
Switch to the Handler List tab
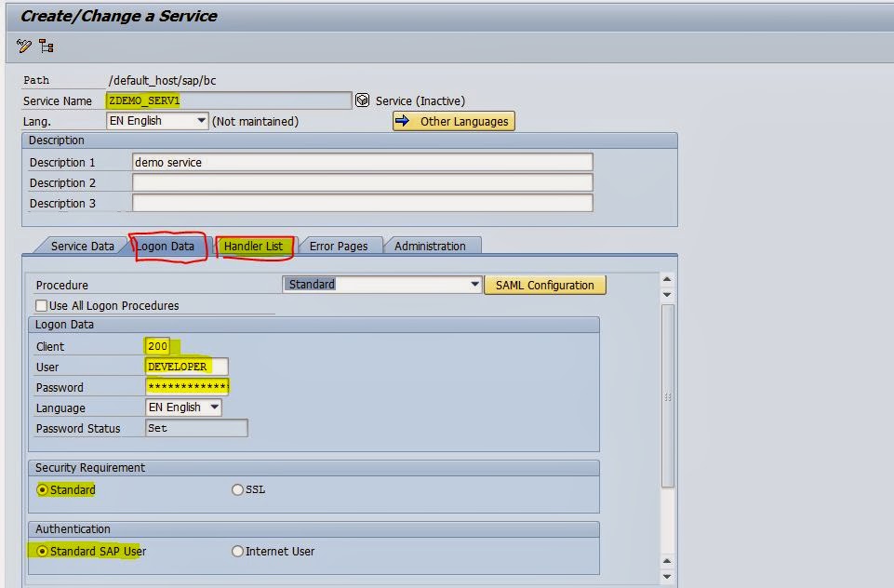coord(254,246)
